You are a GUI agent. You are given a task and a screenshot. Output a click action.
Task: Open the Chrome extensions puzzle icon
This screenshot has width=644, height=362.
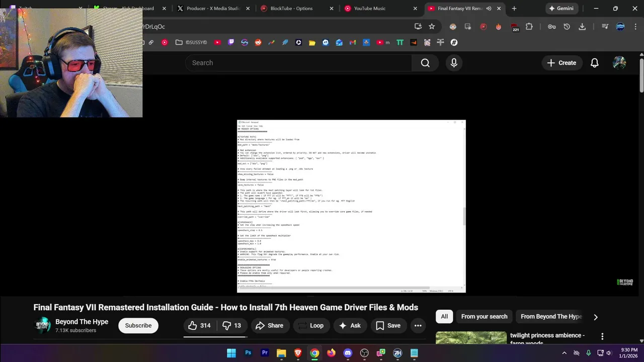(529, 27)
